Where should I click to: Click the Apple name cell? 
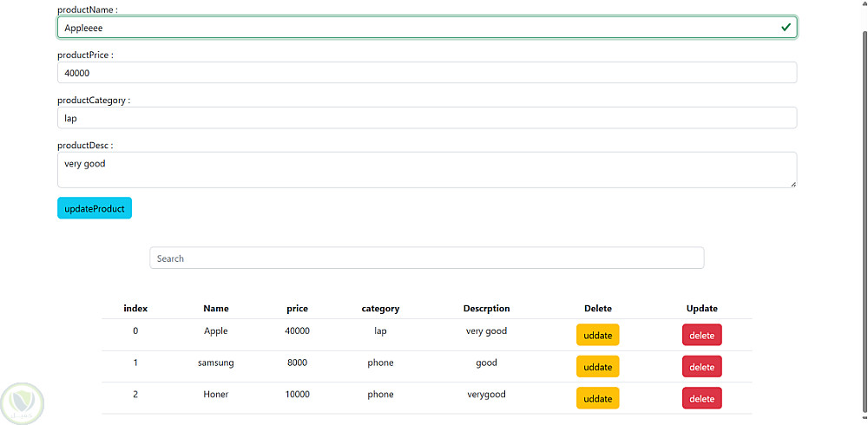[216, 331]
